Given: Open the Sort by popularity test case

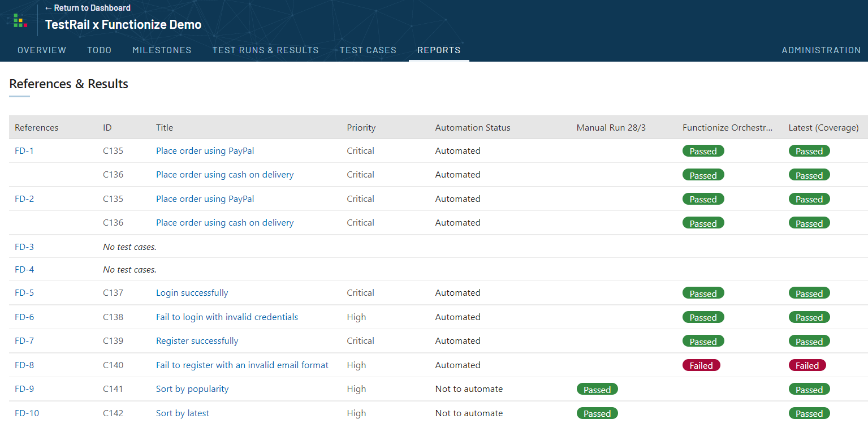Looking at the screenshot, I should click(192, 389).
